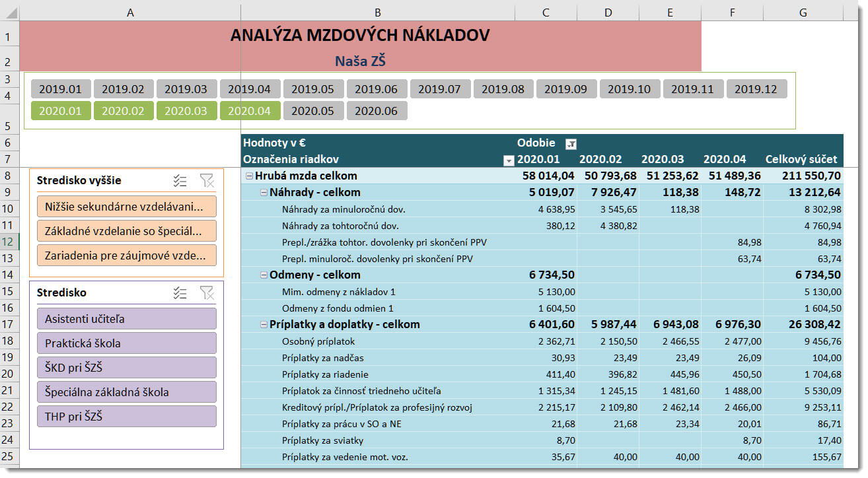Select the 2019.03 period slicer button
Screen dimensions: 868x478
186,89
